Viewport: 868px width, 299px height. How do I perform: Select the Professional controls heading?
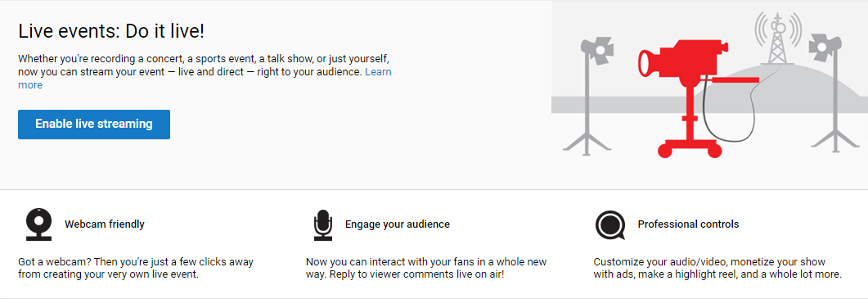(688, 224)
